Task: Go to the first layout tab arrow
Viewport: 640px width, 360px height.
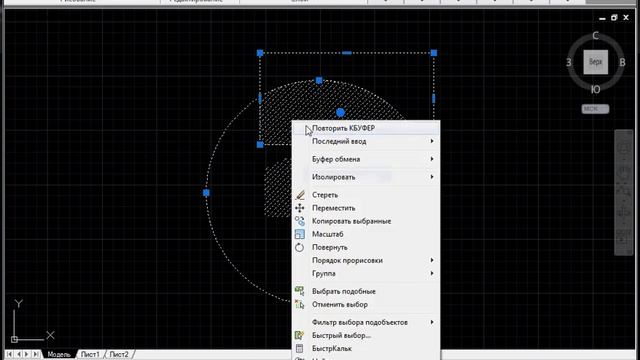Action: (x=9, y=354)
